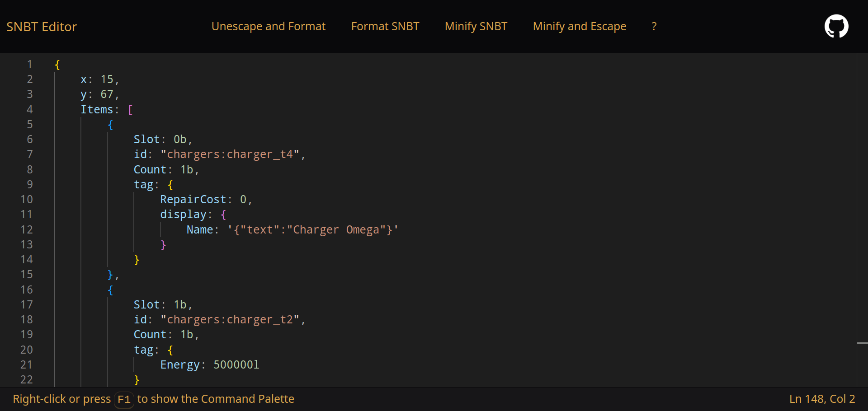Run Format SNBT
The image size is (868, 411).
pos(385,26)
